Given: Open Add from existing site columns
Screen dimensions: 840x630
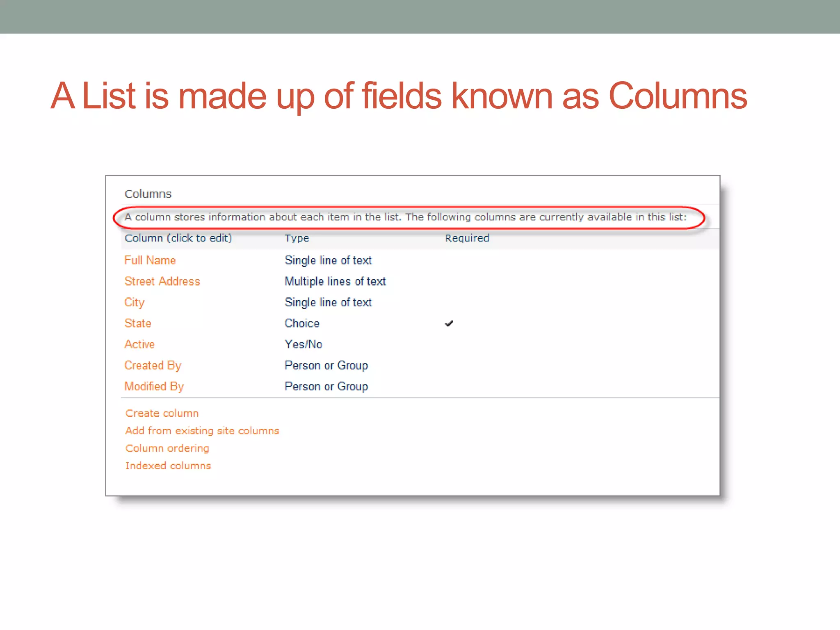Looking at the screenshot, I should (202, 431).
